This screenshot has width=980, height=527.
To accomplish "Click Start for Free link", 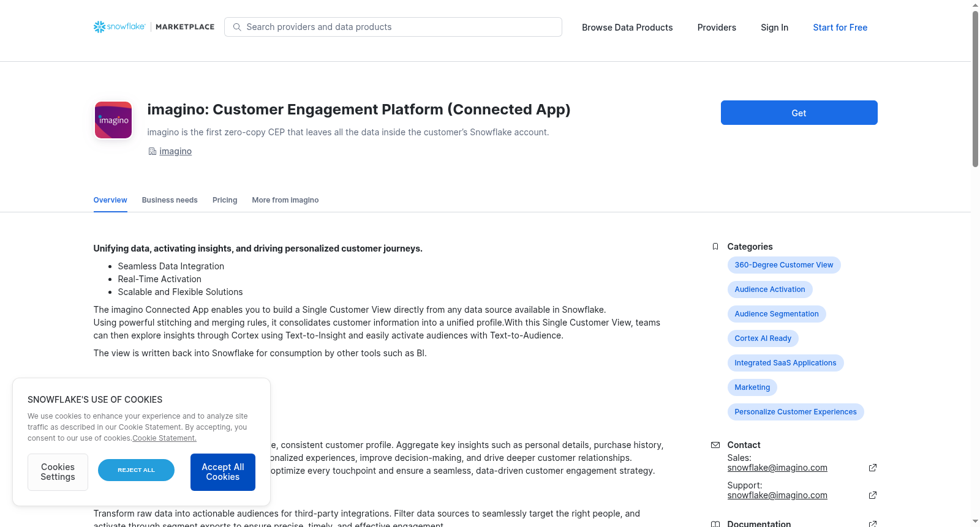I will 840,28.
